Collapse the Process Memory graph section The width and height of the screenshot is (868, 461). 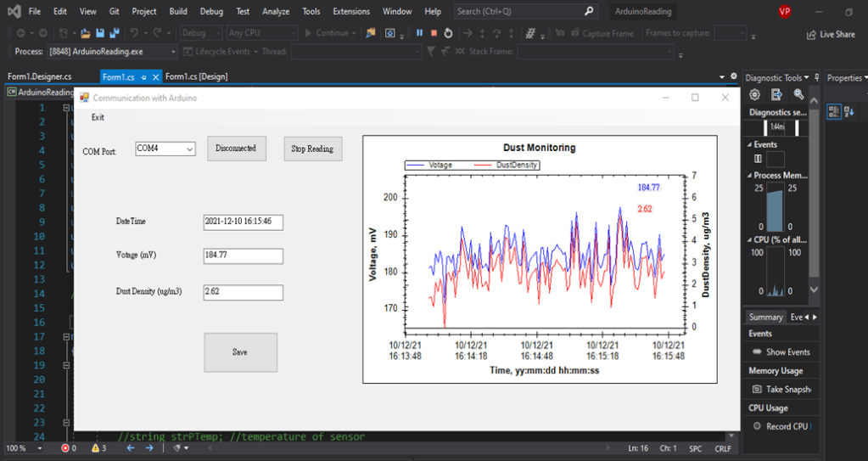pyautogui.click(x=749, y=176)
